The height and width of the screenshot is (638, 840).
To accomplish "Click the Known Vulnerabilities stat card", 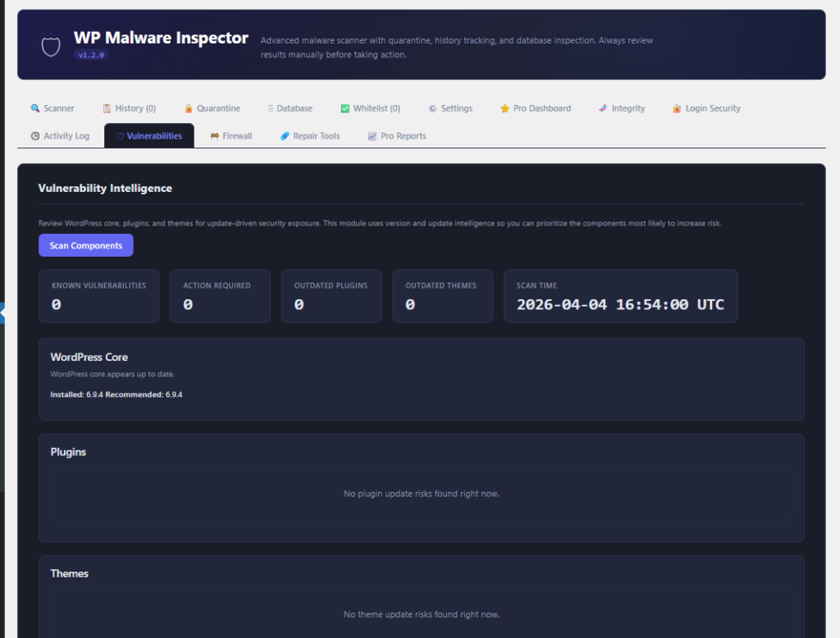I will pyautogui.click(x=98, y=296).
